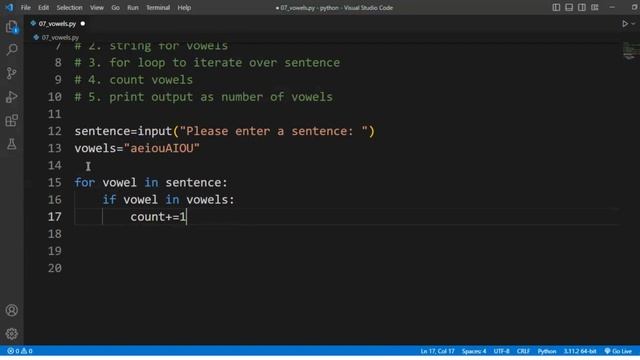
Task: Click the vowels="aeiouAIOU" line
Action: tap(137, 148)
